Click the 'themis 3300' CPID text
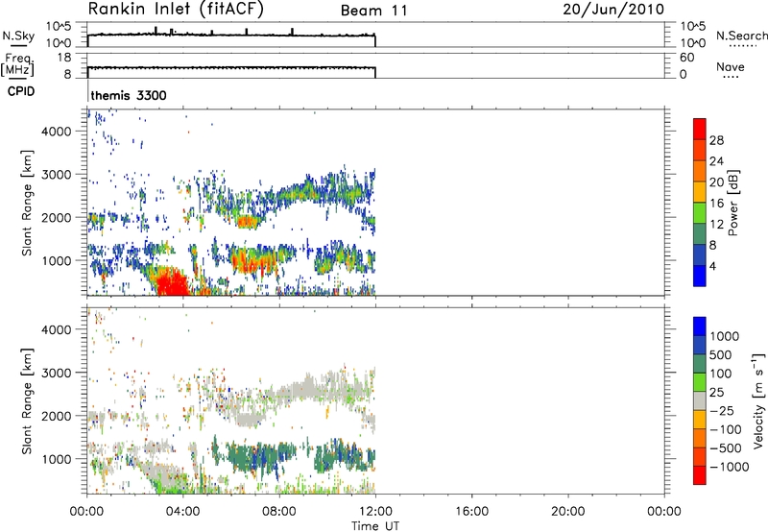 coord(129,95)
